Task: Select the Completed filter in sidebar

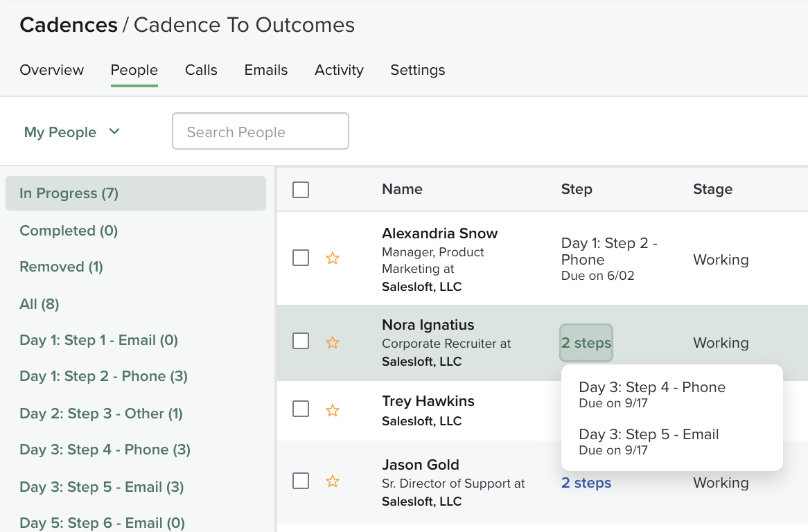Action: (x=68, y=231)
